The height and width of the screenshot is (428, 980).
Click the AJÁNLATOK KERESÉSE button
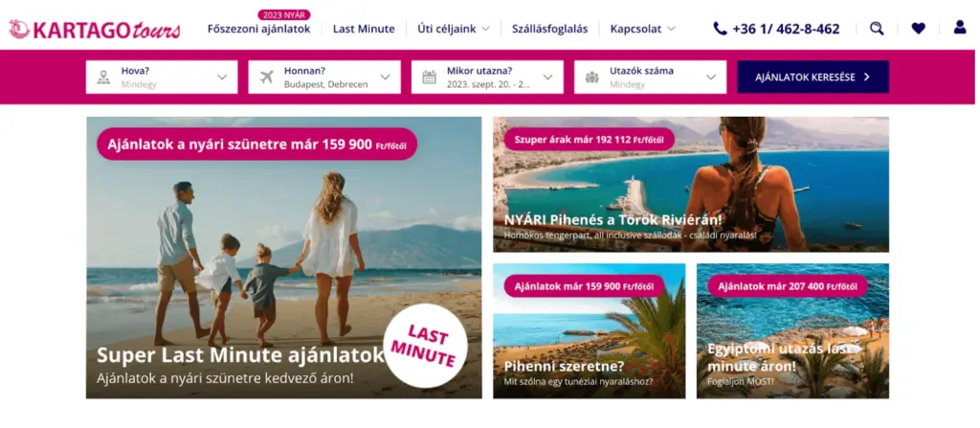pyautogui.click(x=813, y=77)
